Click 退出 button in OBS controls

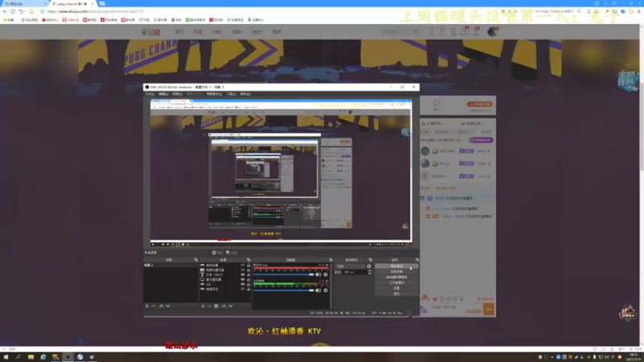pos(396,294)
